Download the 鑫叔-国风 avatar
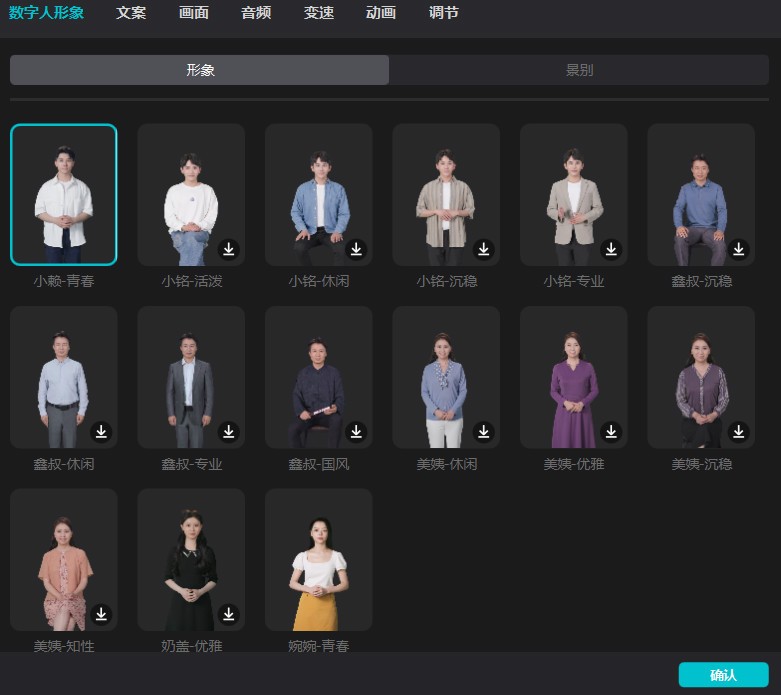781x695 pixels. point(356,431)
